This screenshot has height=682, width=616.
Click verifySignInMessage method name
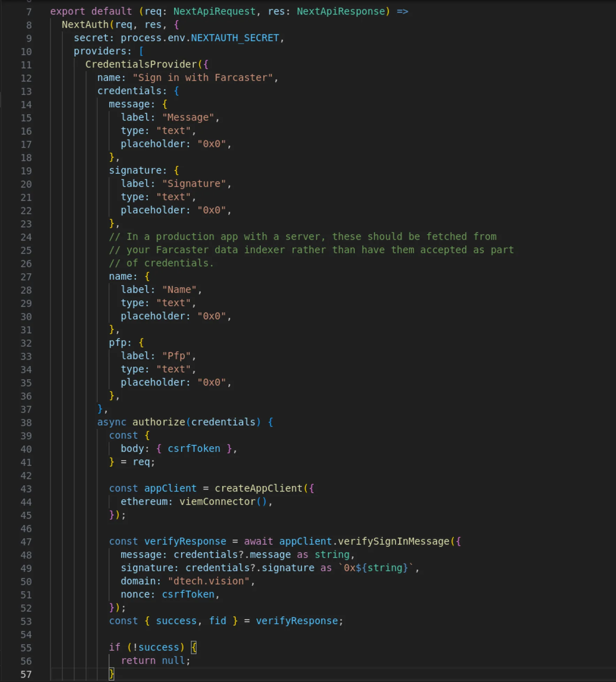pyautogui.click(x=394, y=541)
